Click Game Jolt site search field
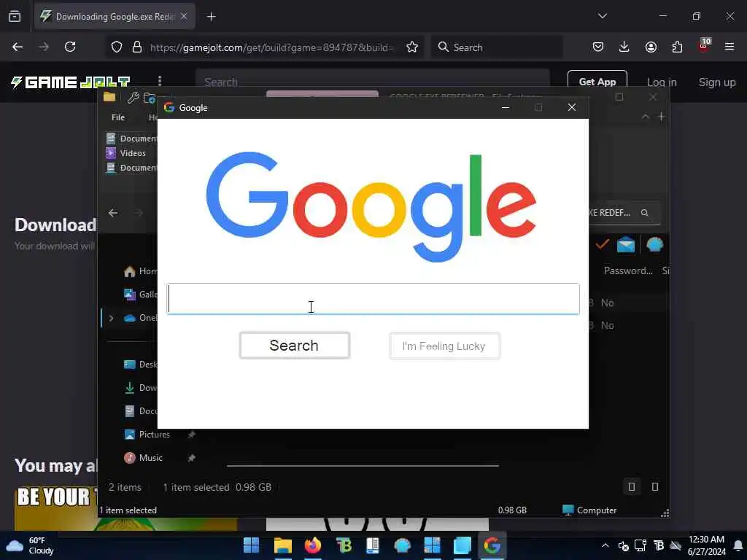The width and height of the screenshot is (747, 560). coord(373,82)
